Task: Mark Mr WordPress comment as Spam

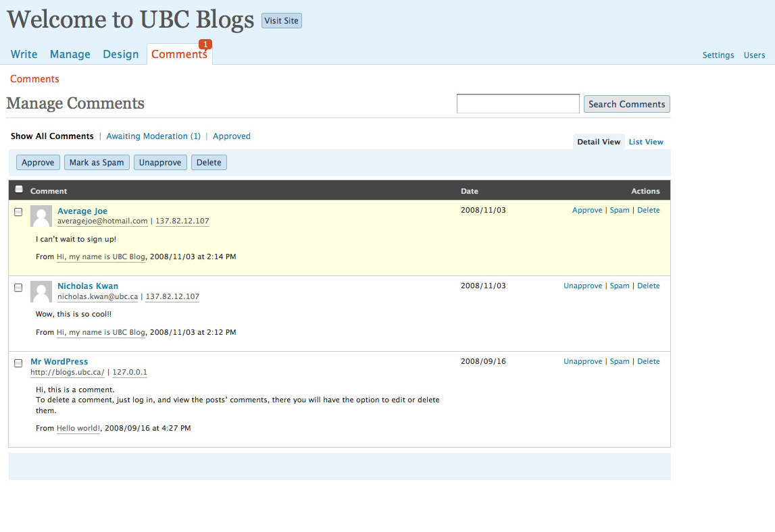Action: [620, 361]
